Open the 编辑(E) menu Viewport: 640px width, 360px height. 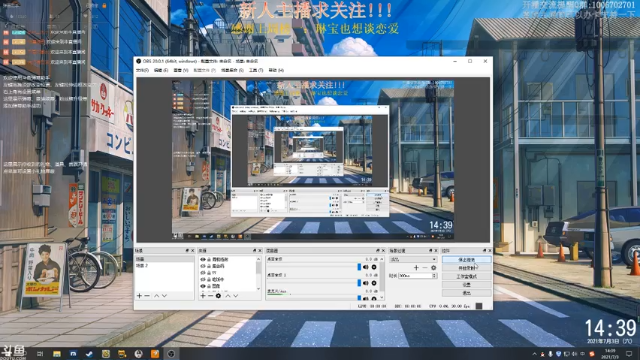pos(161,70)
